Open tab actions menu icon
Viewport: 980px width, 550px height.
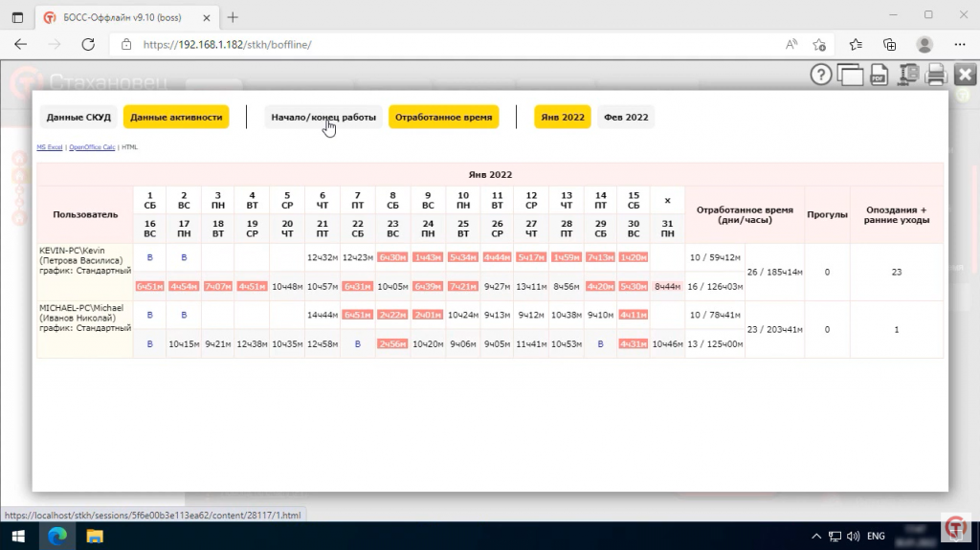pos(17,17)
